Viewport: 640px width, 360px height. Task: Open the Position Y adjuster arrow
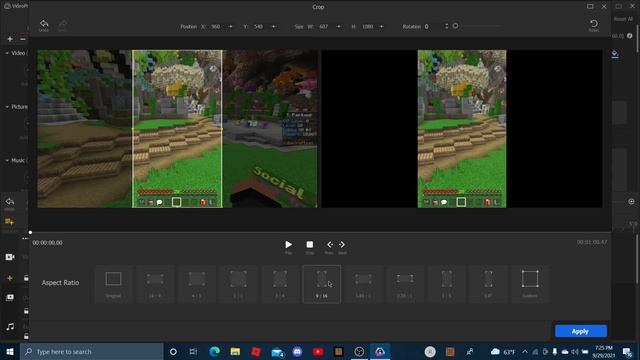[274, 27]
